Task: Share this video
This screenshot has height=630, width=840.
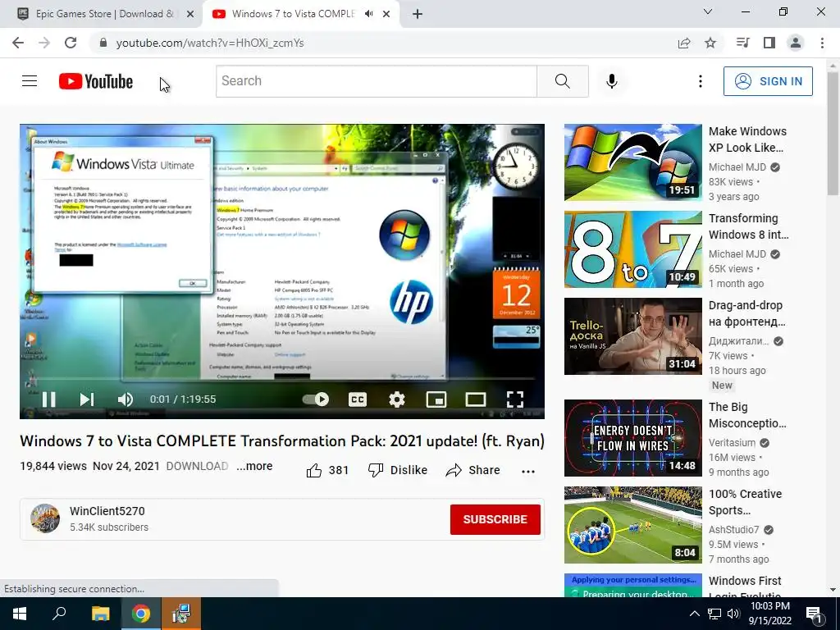Action: click(473, 470)
